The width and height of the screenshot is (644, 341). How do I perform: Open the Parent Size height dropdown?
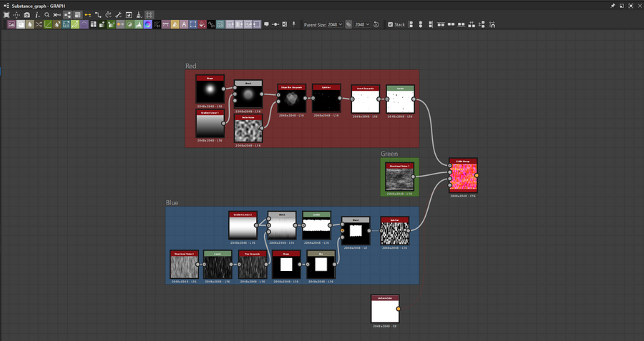(x=362, y=24)
